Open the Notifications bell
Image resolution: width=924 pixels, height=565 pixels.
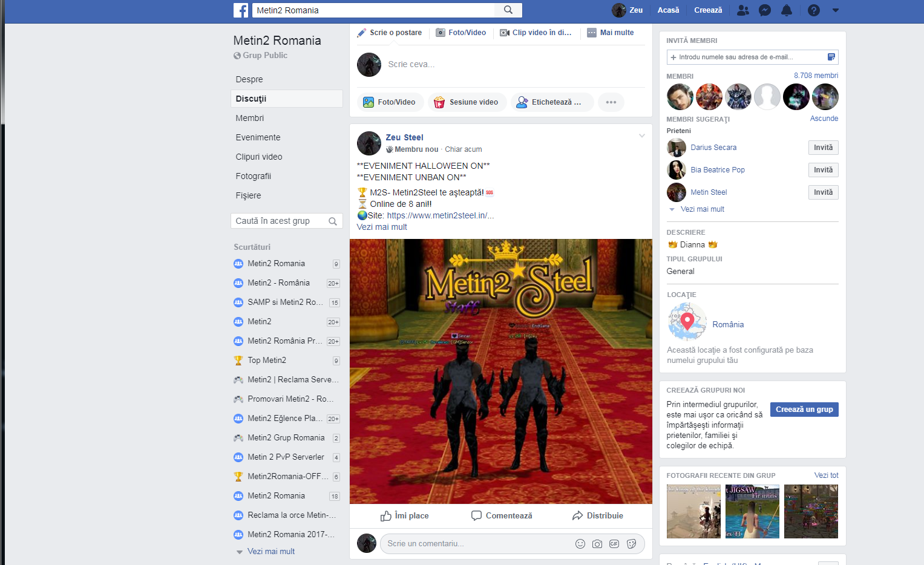coord(787,10)
